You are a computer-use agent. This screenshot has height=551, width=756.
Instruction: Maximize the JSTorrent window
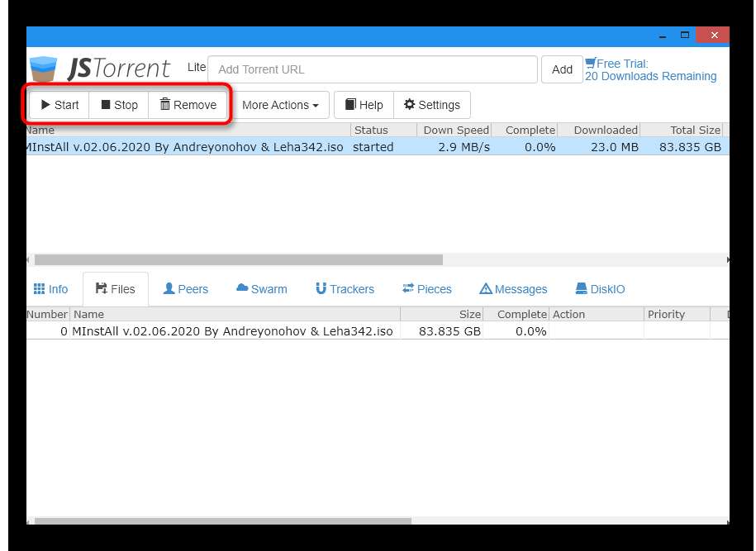[x=685, y=35]
